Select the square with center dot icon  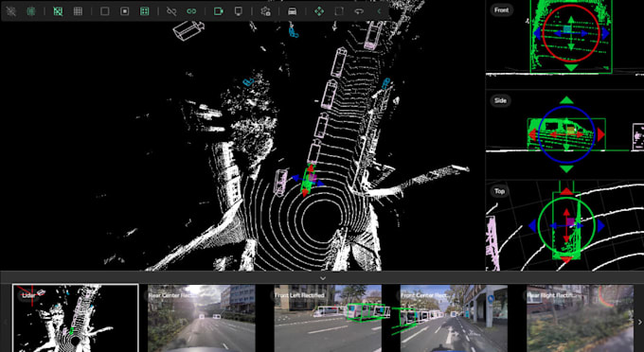(x=124, y=11)
